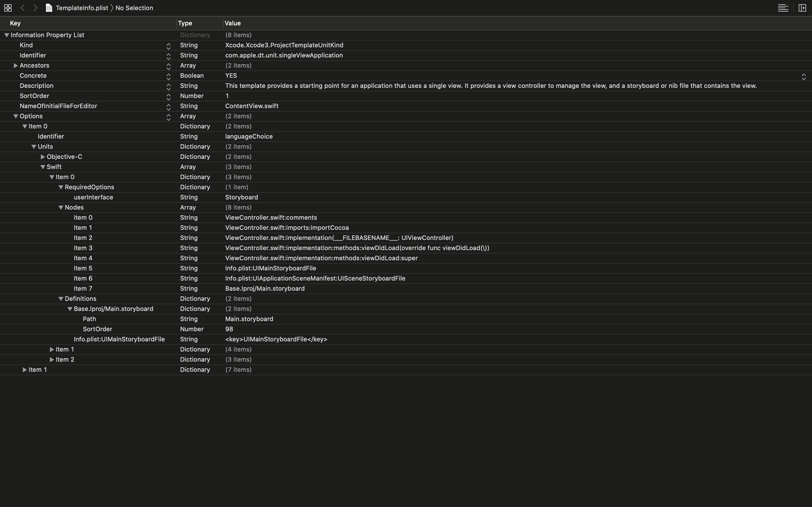
Task: Click the go forward arrow
Action: (x=35, y=8)
